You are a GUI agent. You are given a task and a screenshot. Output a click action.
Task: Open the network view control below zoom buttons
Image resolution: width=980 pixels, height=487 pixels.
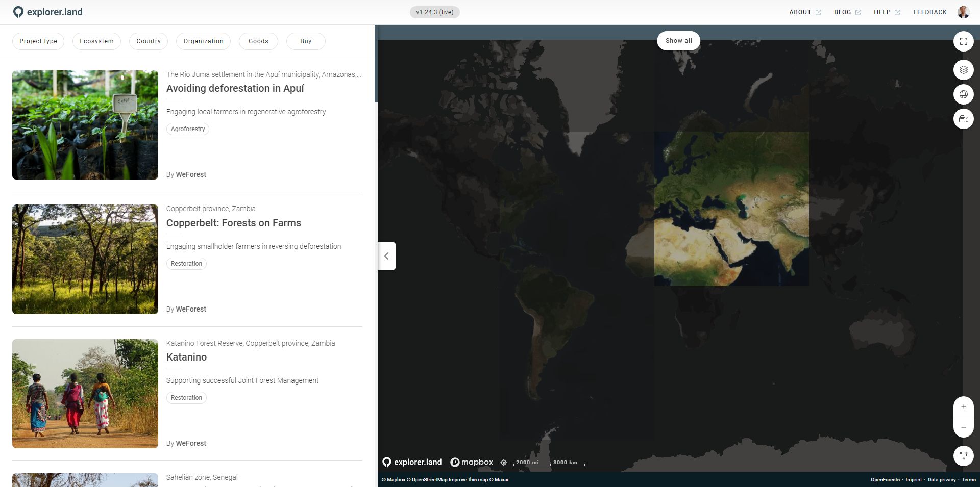(964, 456)
